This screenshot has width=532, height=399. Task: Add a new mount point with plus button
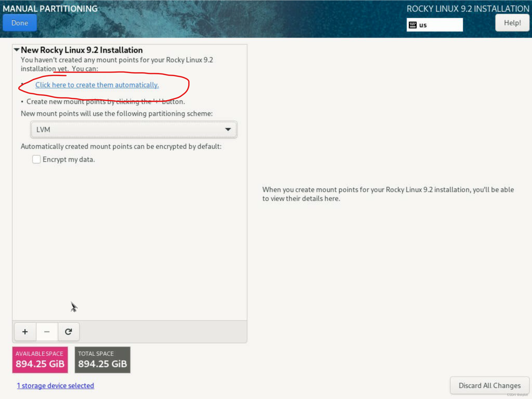tap(25, 332)
